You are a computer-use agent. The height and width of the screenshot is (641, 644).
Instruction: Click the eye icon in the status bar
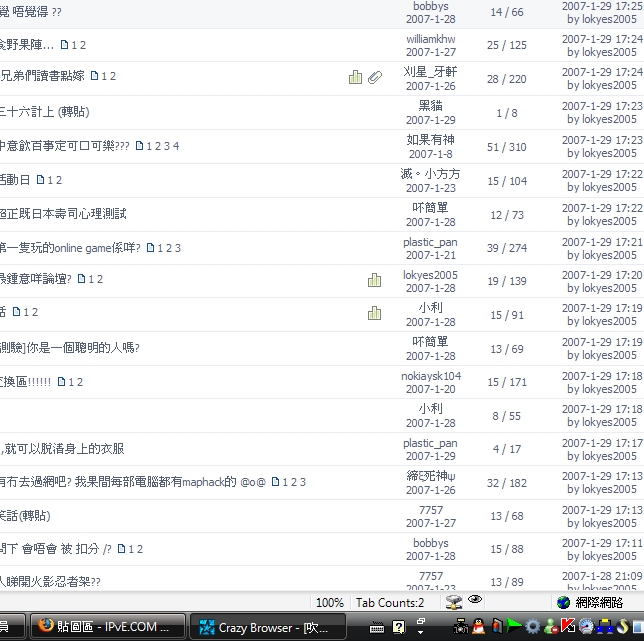(475, 601)
